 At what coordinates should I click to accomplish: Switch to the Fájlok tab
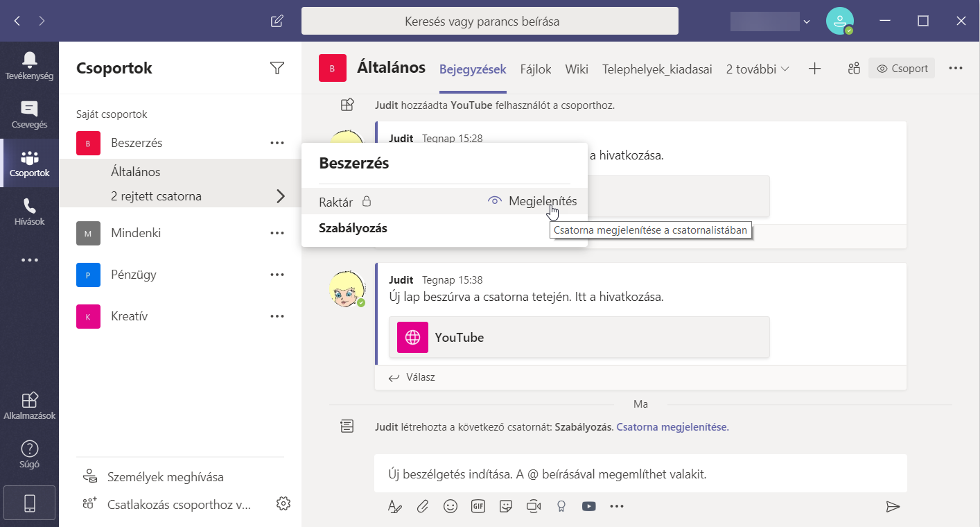coord(536,69)
